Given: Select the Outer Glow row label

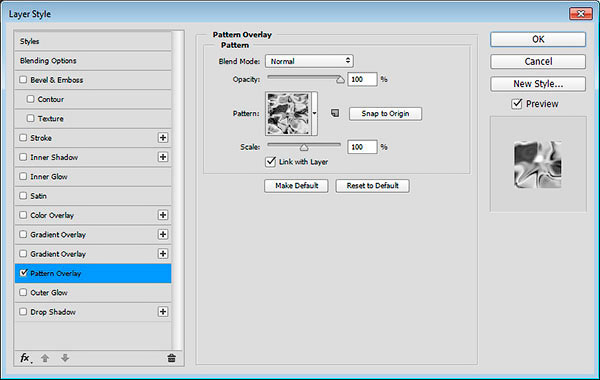Looking at the screenshot, I should [x=49, y=292].
